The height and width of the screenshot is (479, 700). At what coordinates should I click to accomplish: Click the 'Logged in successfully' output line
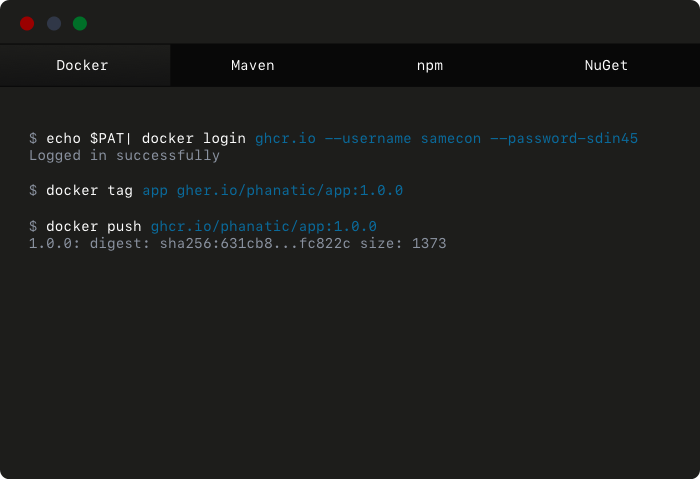(x=124, y=156)
